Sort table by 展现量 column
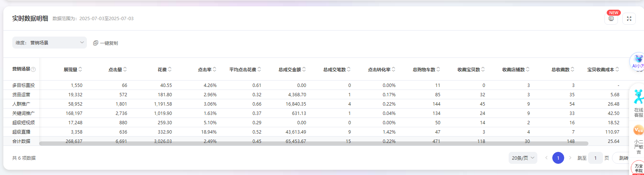The image size is (644, 175). tap(80, 69)
